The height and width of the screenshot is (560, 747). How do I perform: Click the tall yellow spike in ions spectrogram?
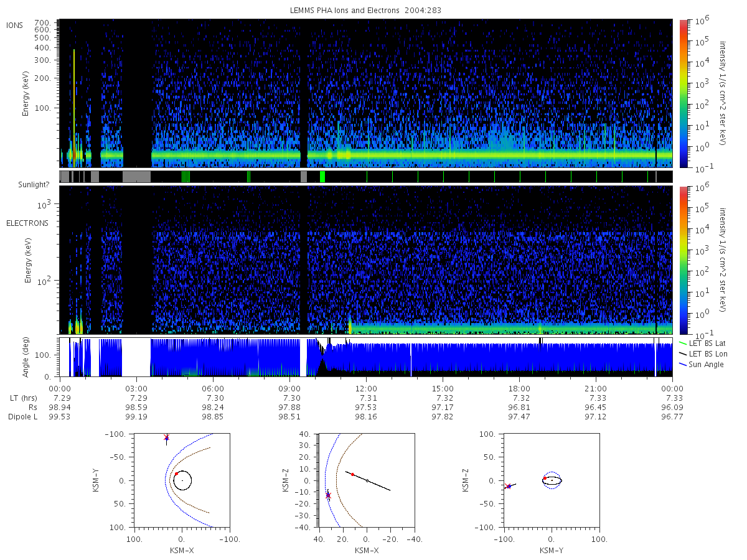point(73,107)
